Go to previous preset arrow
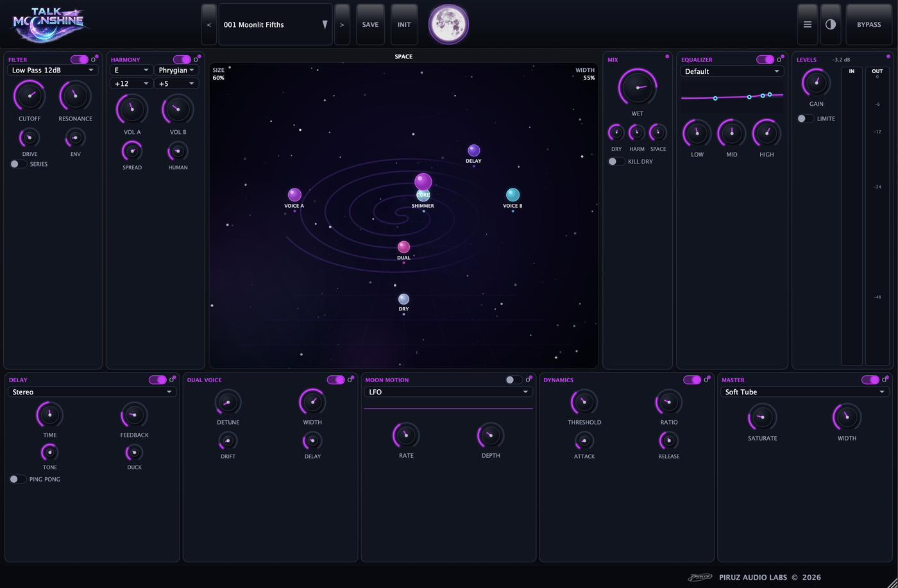This screenshot has height=588, width=898. (x=209, y=24)
